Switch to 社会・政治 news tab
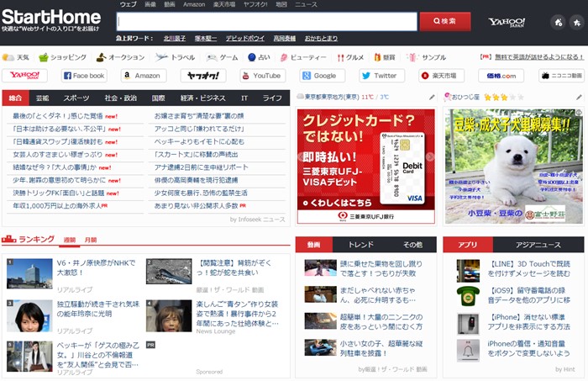The height and width of the screenshot is (381, 588). (120, 98)
